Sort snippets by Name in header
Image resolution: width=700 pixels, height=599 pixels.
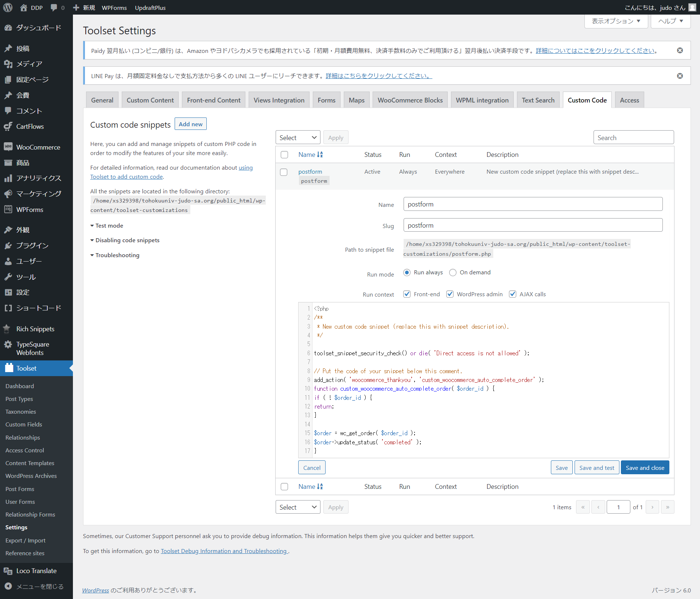coord(311,155)
